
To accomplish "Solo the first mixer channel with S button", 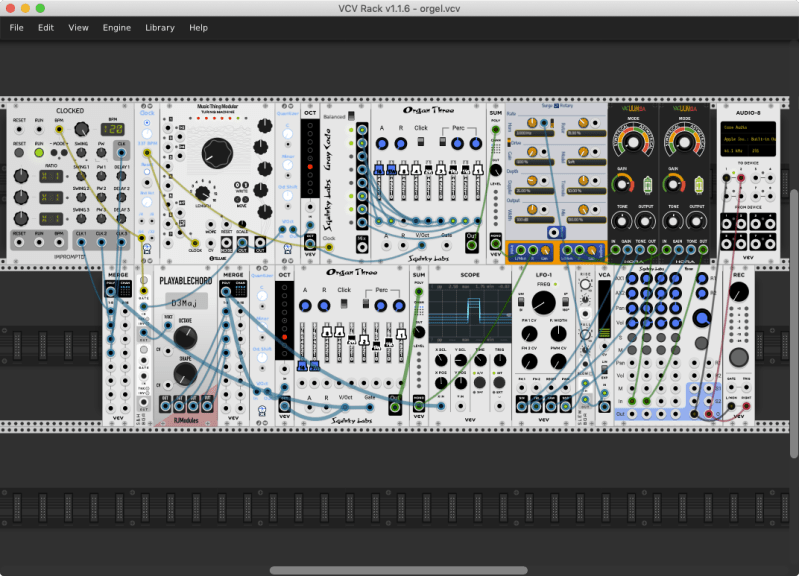I will [x=632, y=337].
